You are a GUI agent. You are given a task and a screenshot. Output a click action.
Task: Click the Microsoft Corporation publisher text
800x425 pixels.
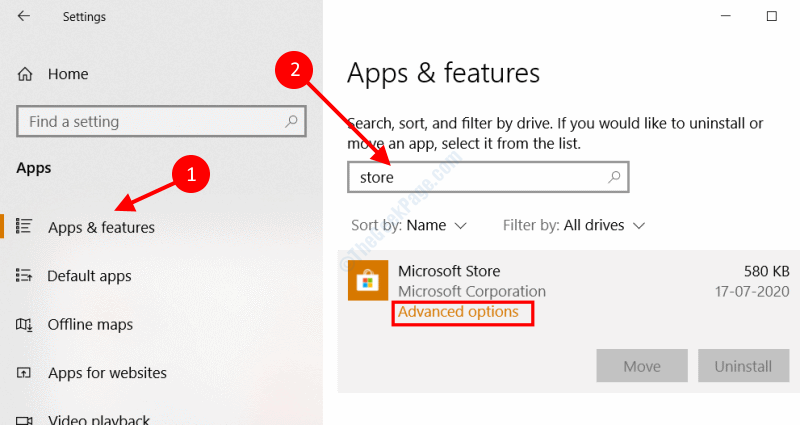click(x=472, y=291)
